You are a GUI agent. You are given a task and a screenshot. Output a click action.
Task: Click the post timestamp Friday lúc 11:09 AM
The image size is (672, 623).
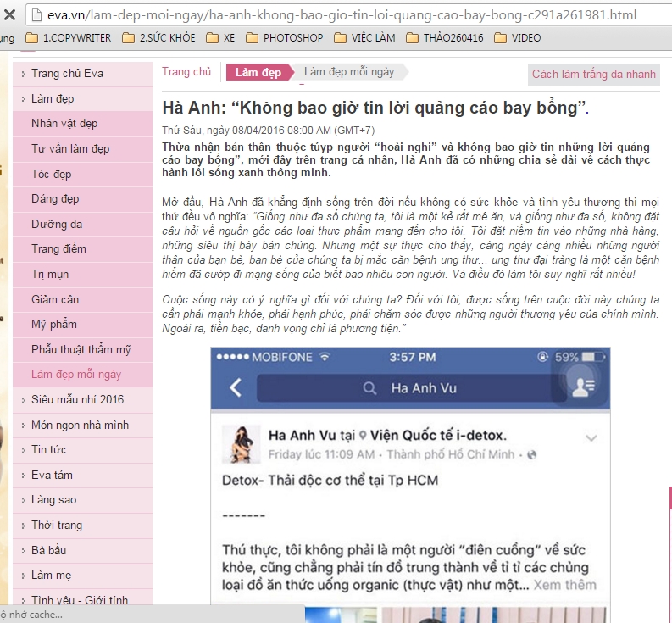[321, 455]
